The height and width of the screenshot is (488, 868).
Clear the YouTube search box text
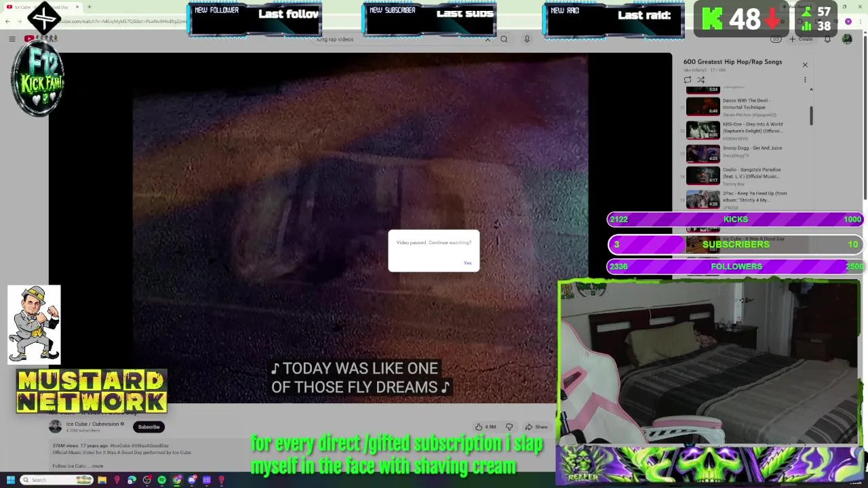coord(488,39)
